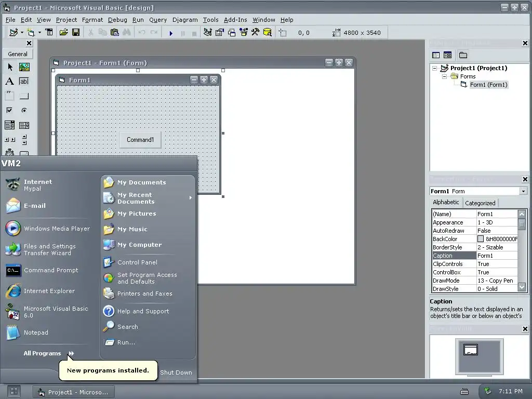Screen dimensions: 532x399
Task: Click Shut Down in the Start menu
Action: (x=176, y=372)
